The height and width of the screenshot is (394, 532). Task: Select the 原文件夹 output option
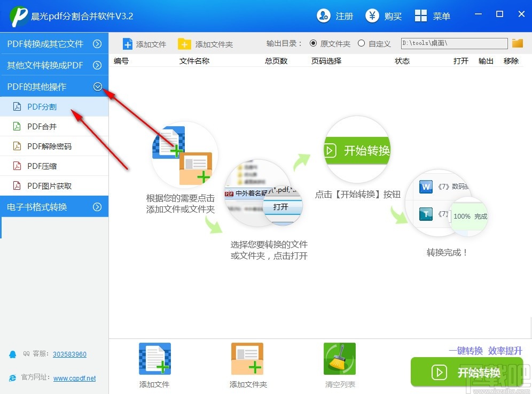(x=314, y=43)
